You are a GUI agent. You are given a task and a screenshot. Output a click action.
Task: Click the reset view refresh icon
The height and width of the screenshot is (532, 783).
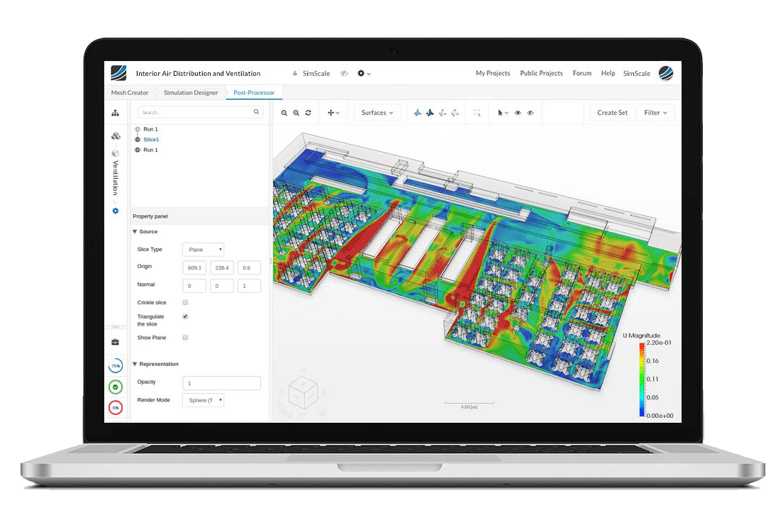(308, 113)
